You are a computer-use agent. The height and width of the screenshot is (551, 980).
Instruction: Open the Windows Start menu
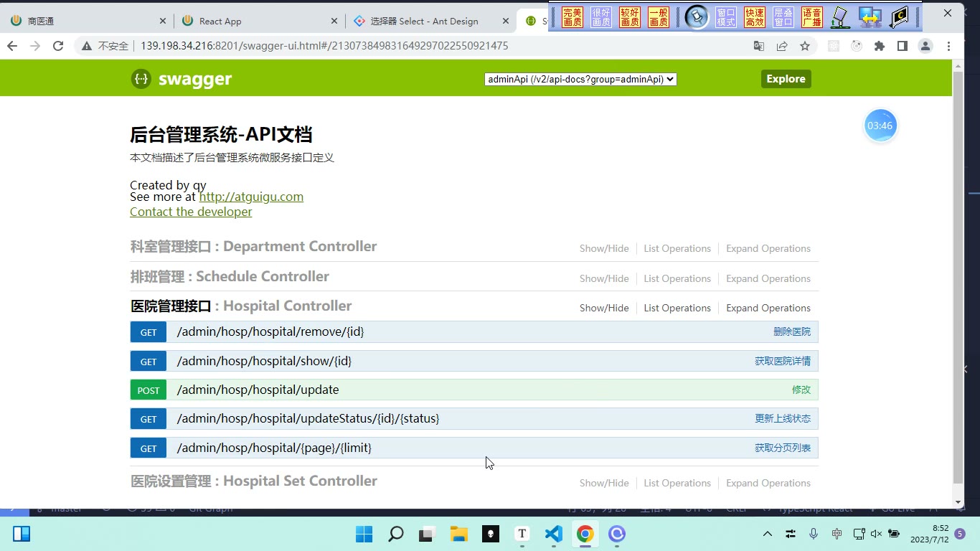pos(364,534)
